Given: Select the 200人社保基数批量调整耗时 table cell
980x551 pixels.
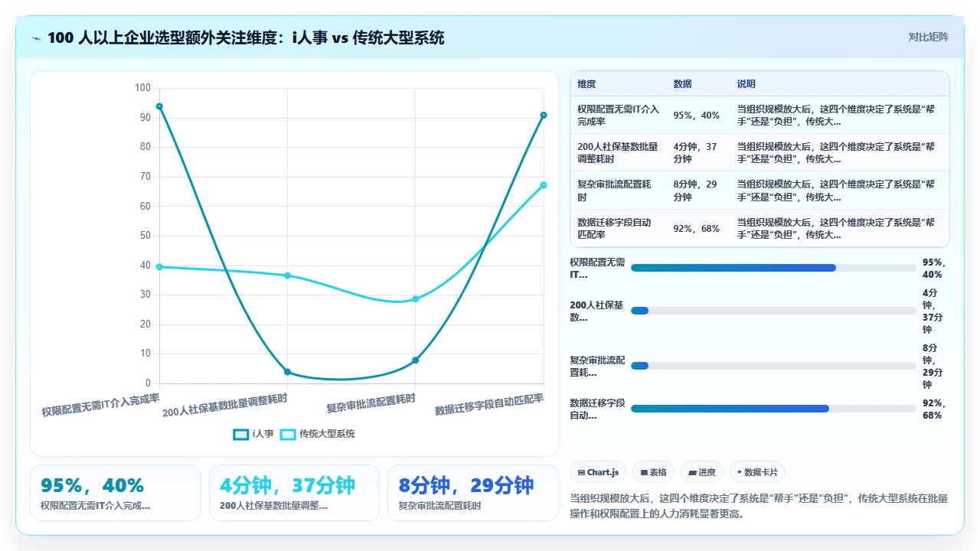Looking at the screenshot, I should pyautogui.click(x=618, y=153).
